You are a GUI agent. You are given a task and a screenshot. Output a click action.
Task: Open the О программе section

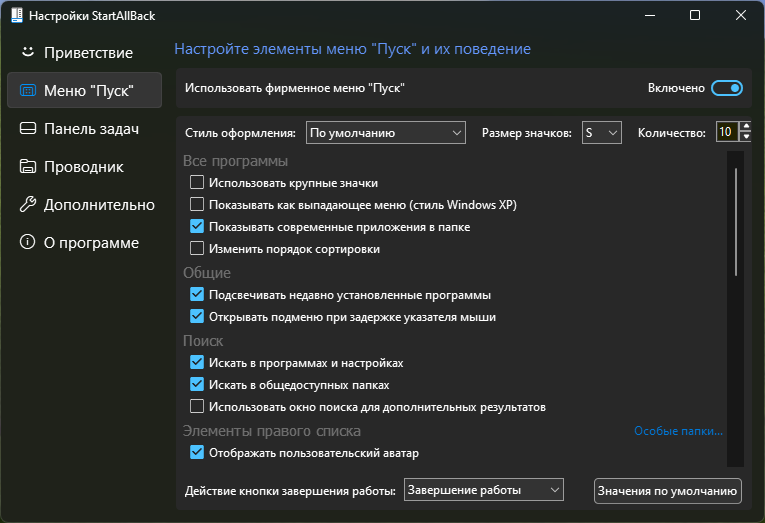pyautogui.click(x=90, y=242)
